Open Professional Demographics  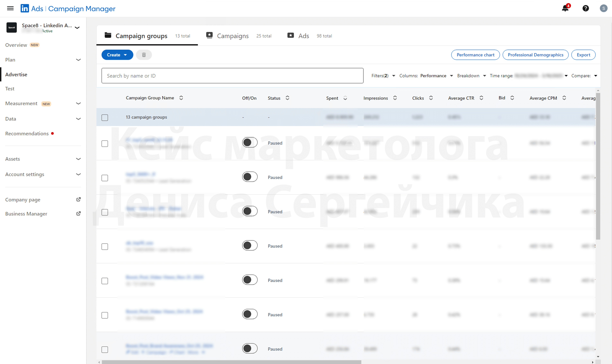pos(535,55)
